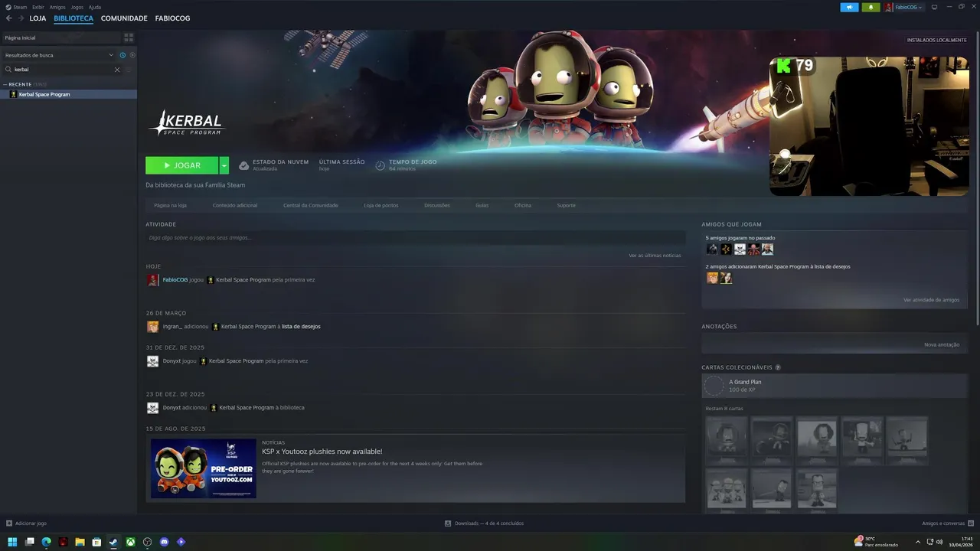Click Adicionar jogo button

tap(26, 523)
